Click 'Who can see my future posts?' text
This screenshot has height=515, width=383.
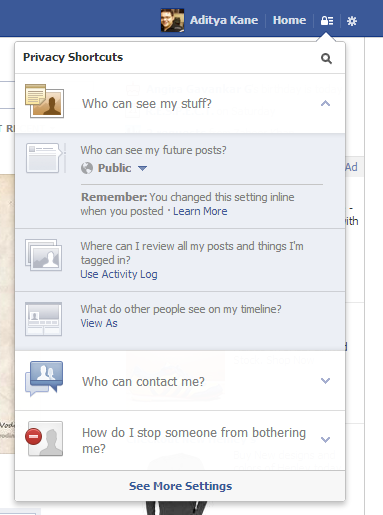pyautogui.click(x=153, y=150)
